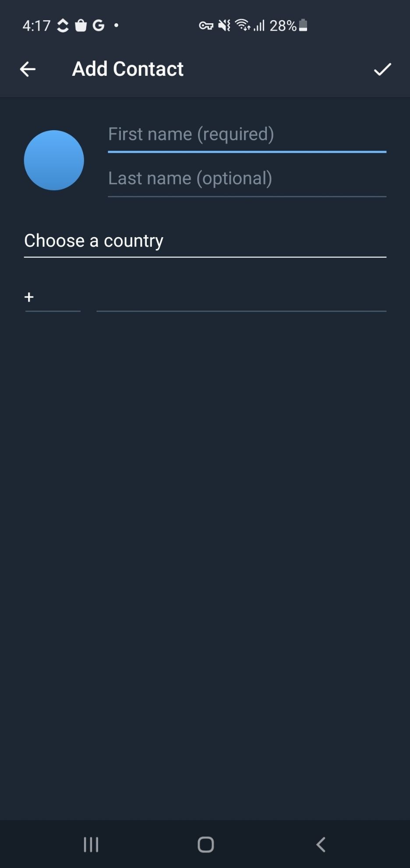Image resolution: width=410 pixels, height=868 pixels.
Task: Tap the key icon in the status bar
Action: [x=206, y=25]
